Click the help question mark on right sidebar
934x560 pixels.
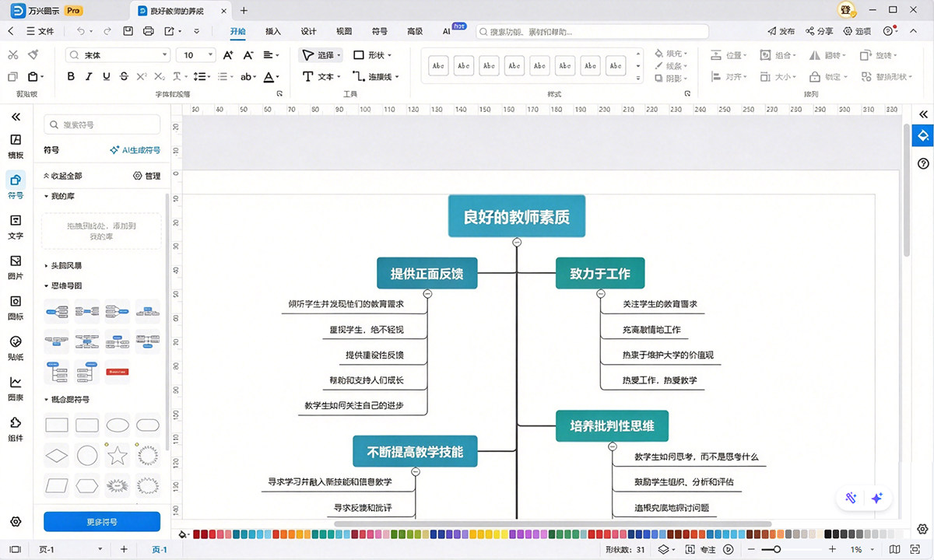(x=923, y=163)
